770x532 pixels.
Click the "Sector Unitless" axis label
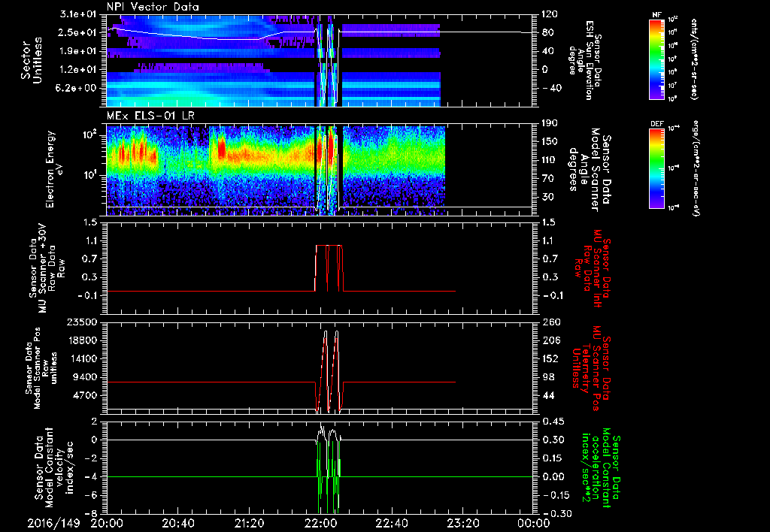[31, 60]
